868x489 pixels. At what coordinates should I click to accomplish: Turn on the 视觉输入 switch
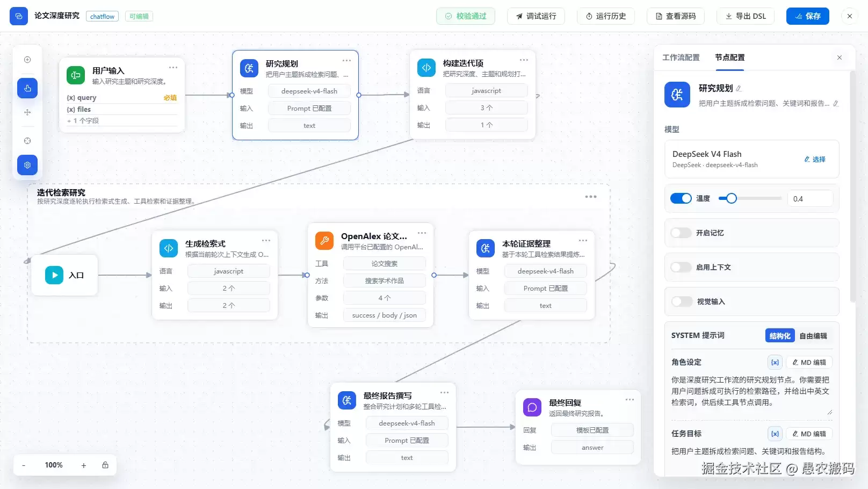[681, 301]
